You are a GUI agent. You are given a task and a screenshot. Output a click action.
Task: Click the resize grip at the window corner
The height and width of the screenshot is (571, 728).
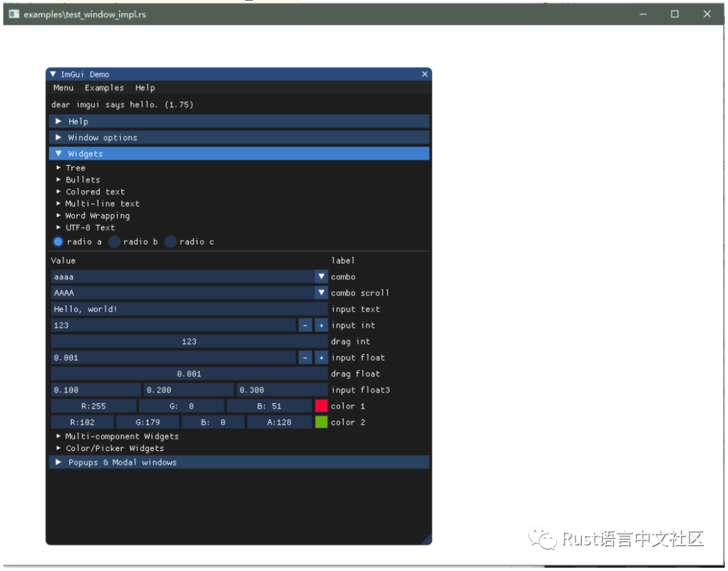tap(427, 539)
